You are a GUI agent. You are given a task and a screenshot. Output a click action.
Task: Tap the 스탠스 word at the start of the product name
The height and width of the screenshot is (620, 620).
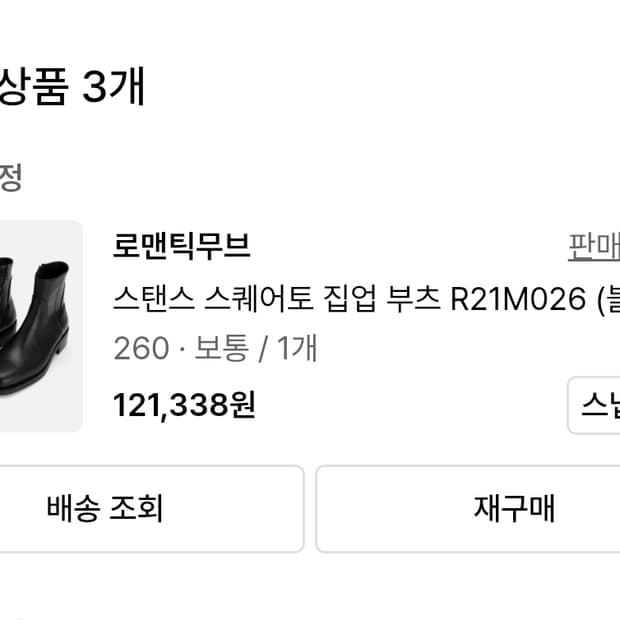154,299
